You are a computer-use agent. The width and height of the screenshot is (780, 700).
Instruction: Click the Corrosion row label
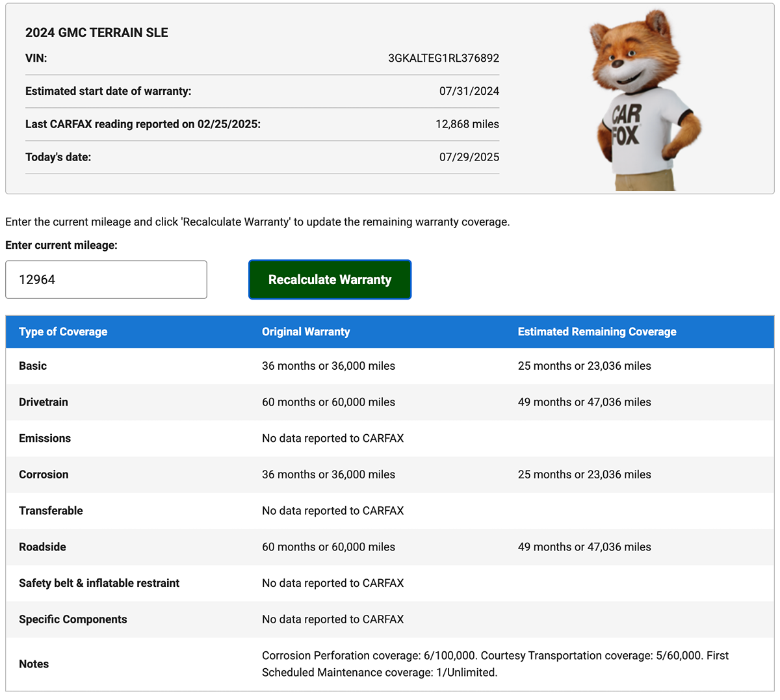pyautogui.click(x=44, y=474)
